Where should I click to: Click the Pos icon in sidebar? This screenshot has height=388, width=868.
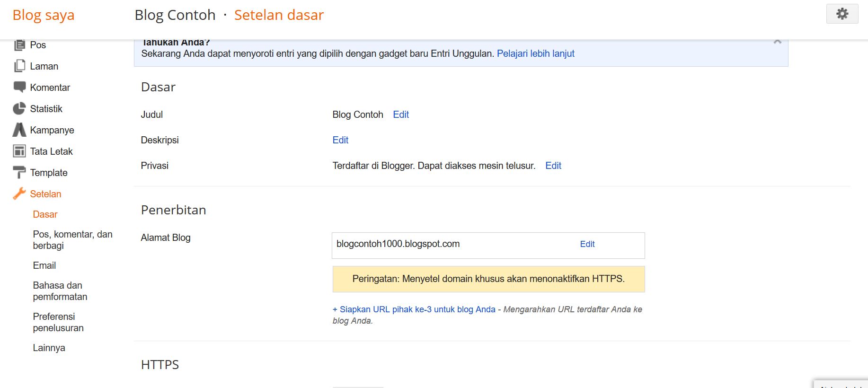pos(19,45)
